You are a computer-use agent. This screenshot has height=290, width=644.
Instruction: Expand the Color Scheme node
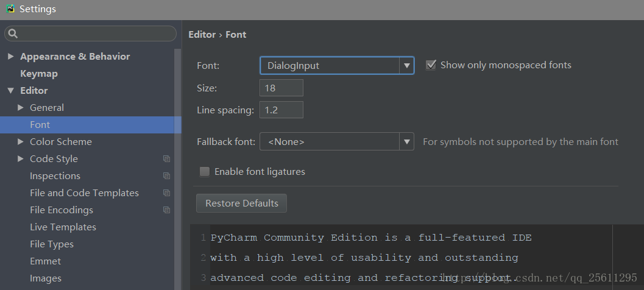pos(21,142)
